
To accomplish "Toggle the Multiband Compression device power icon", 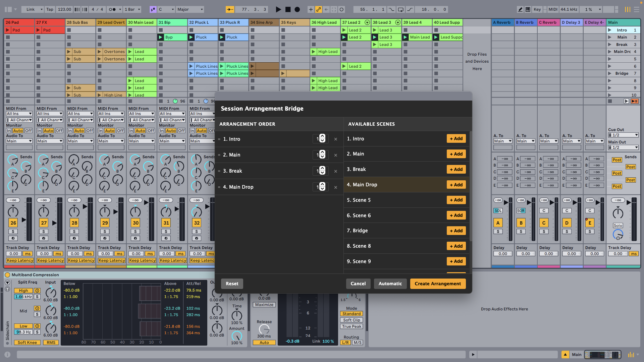I will (x=7, y=275).
